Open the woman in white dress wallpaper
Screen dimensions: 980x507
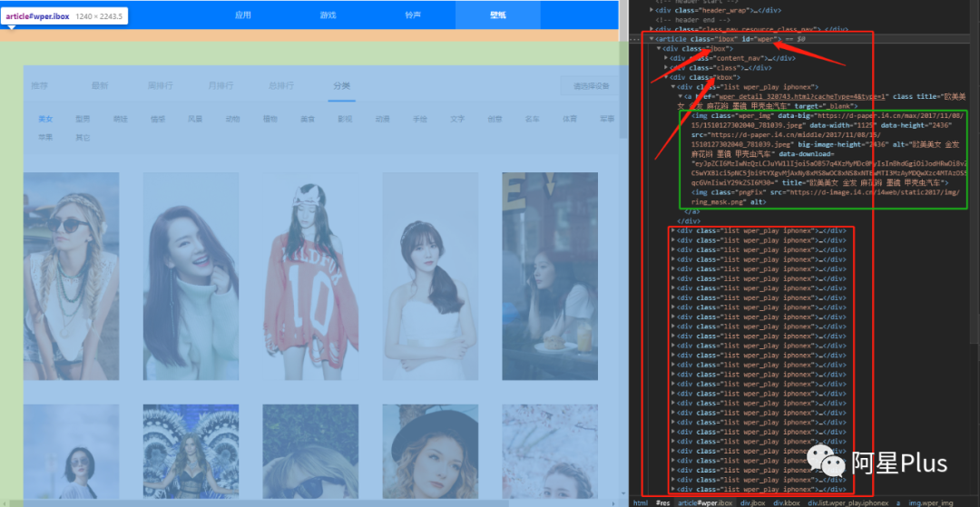tap(430, 276)
